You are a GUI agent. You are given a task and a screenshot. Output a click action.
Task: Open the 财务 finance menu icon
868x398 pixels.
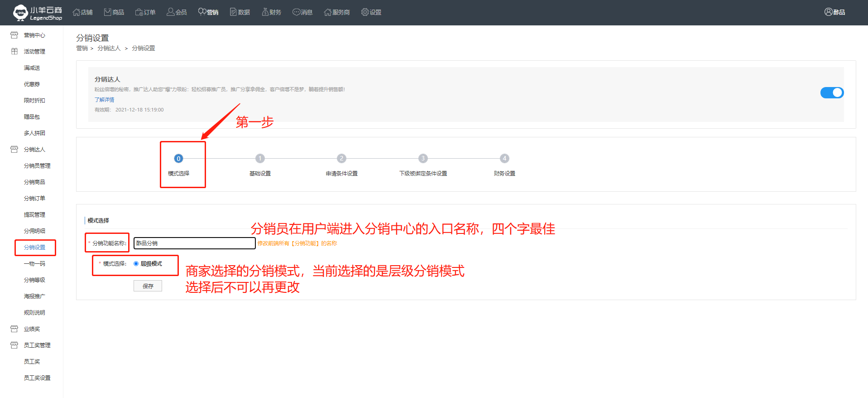coord(265,12)
